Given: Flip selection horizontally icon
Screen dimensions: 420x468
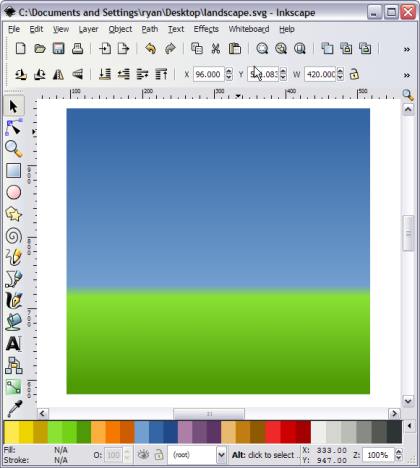Looking at the screenshot, I should pos(59,74).
